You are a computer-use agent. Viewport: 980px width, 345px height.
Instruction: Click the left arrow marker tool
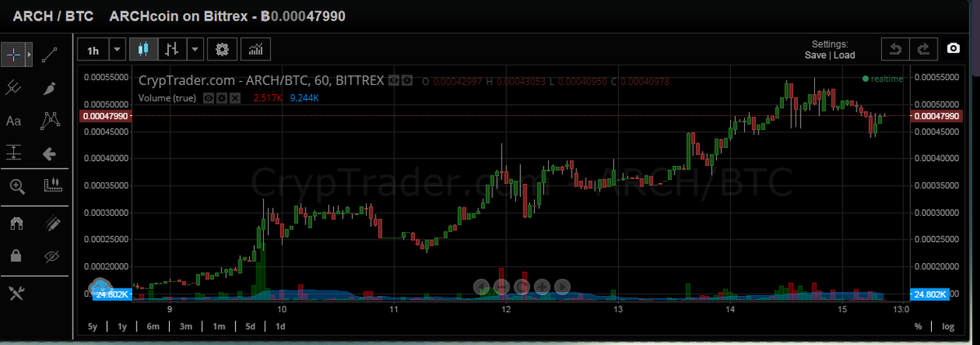tap(50, 153)
